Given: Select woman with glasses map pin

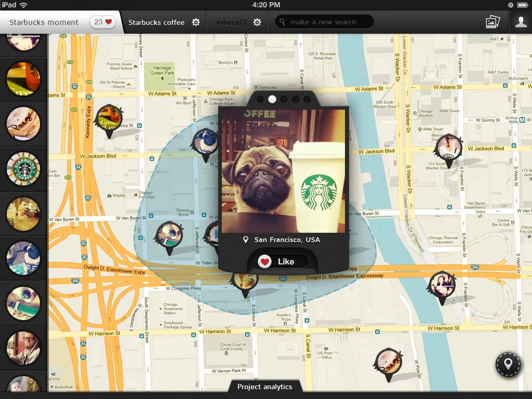Looking at the screenshot, I should point(448,149).
